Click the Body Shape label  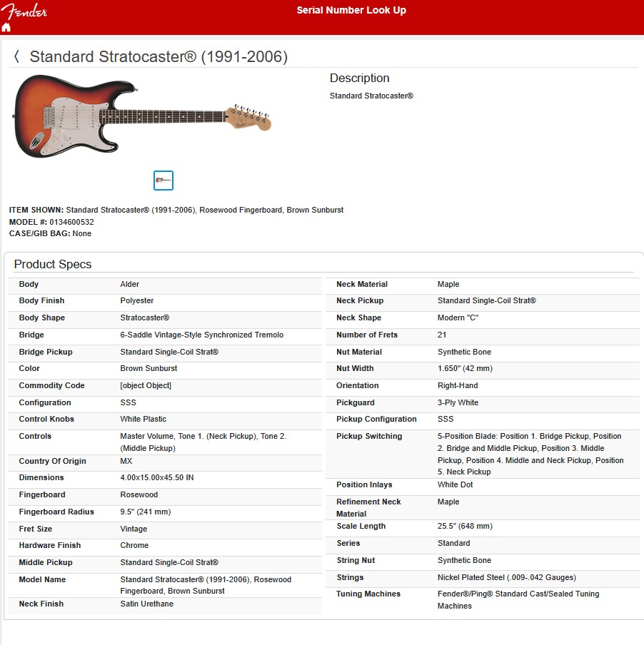click(x=42, y=318)
